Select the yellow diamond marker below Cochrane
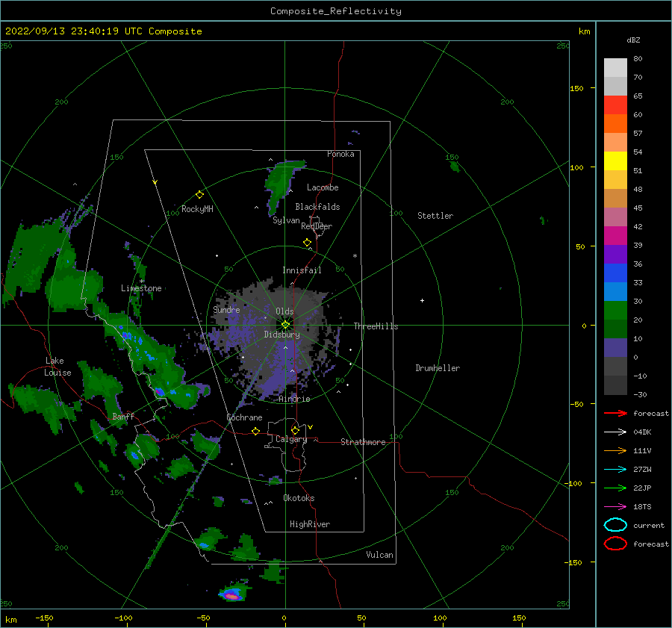 pyautogui.click(x=255, y=431)
